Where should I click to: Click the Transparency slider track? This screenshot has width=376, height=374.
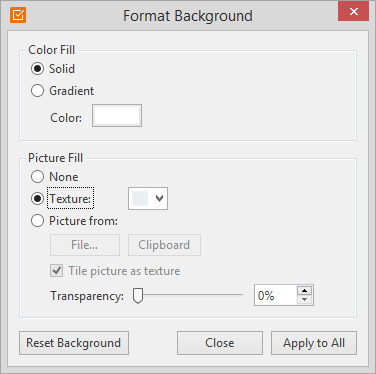188,295
